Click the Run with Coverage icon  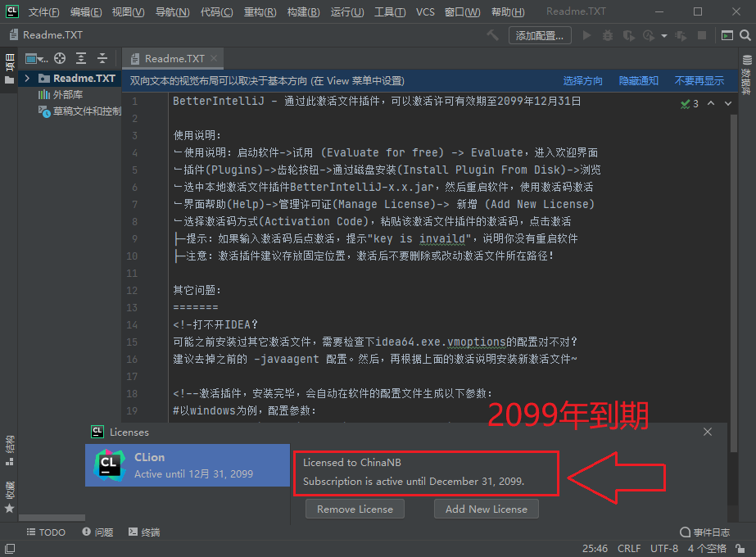628,35
